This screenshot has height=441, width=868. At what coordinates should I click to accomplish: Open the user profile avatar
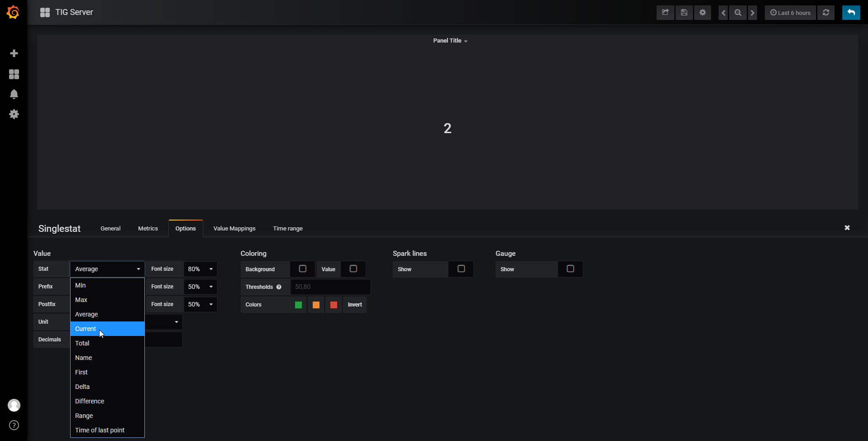pos(14,405)
